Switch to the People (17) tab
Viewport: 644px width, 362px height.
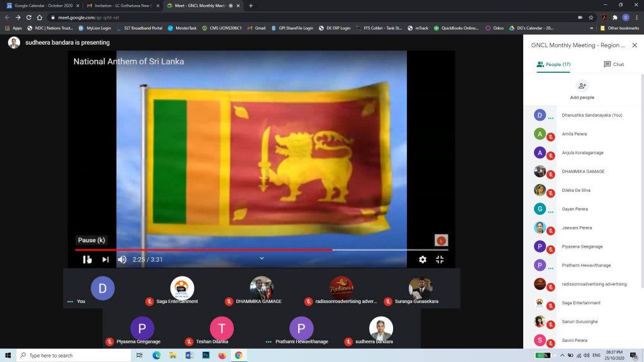point(553,65)
